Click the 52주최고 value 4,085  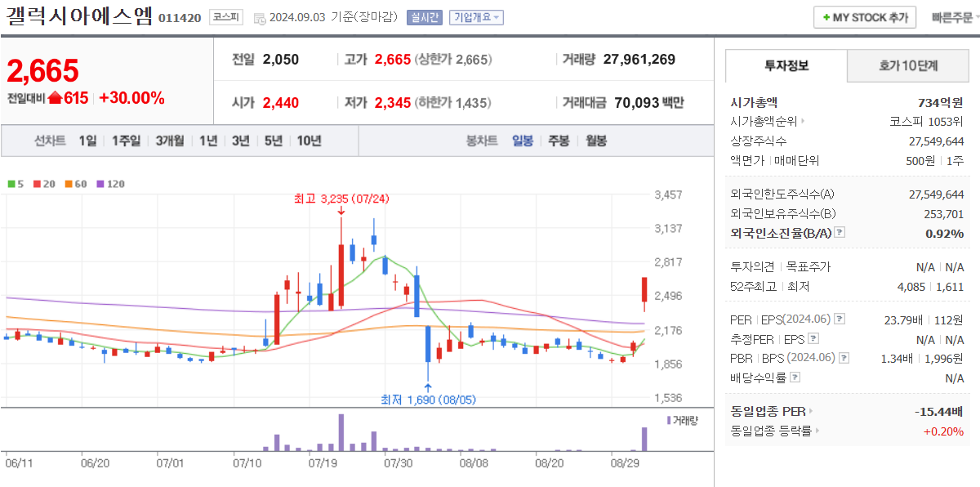pos(911,287)
